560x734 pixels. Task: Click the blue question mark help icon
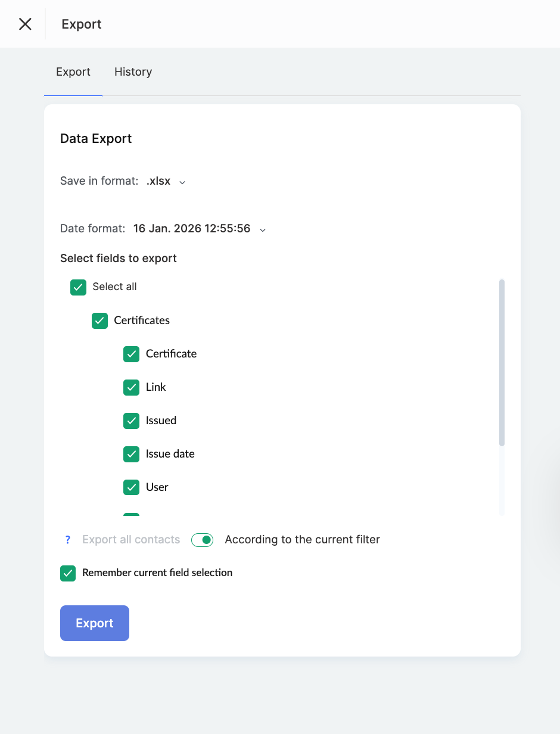(68, 540)
